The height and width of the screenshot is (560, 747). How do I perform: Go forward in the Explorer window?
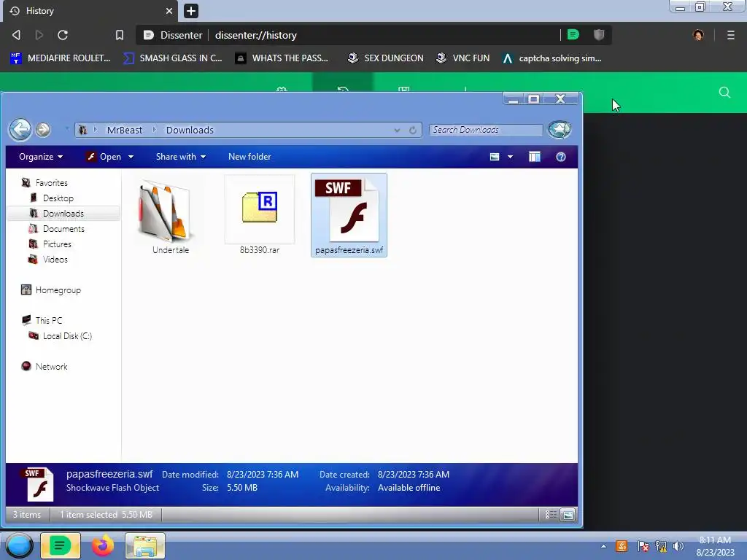43,130
